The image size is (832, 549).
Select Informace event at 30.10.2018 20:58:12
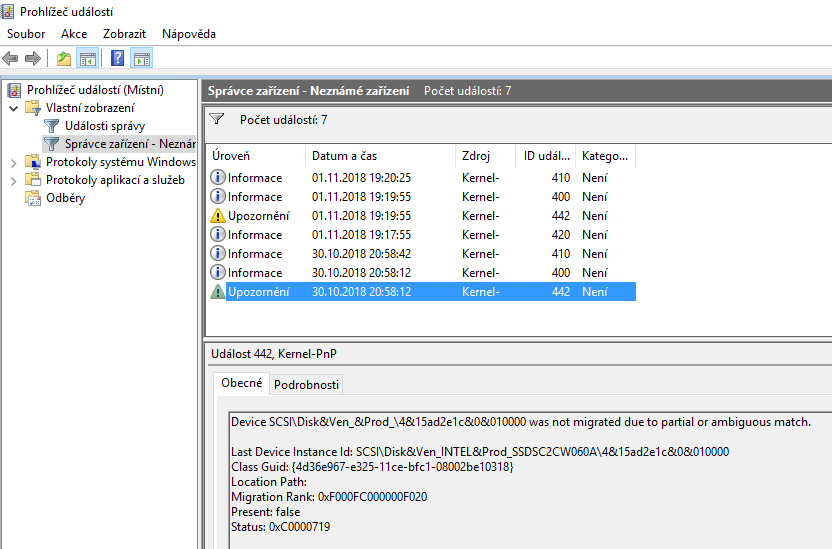pyautogui.click(x=421, y=273)
